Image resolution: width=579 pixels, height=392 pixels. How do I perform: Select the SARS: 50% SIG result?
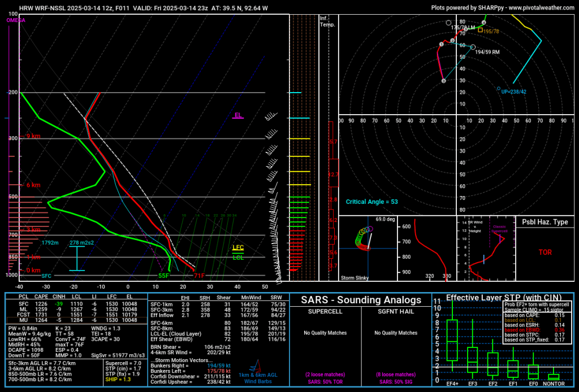tap(395, 382)
